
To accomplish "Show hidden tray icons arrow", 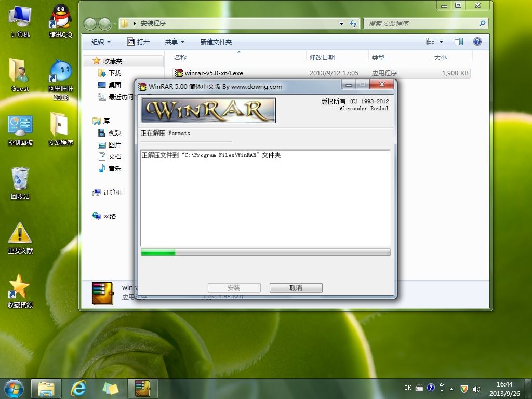I will (452, 389).
